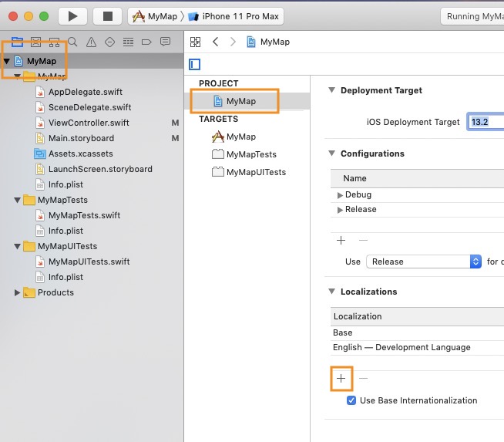Open the Project navigator folder icon

[17, 42]
